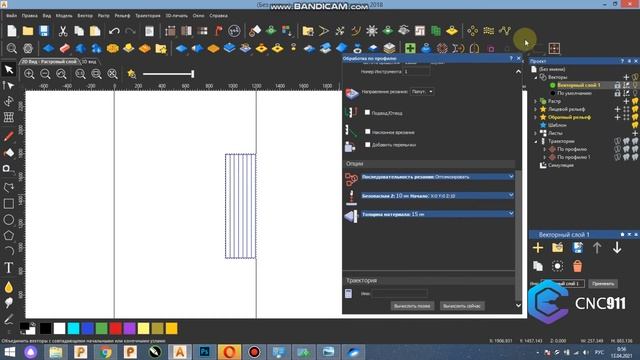Toggle lock on По умолчанию layer
The width and height of the screenshot is (640, 360).
click(618, 93)
